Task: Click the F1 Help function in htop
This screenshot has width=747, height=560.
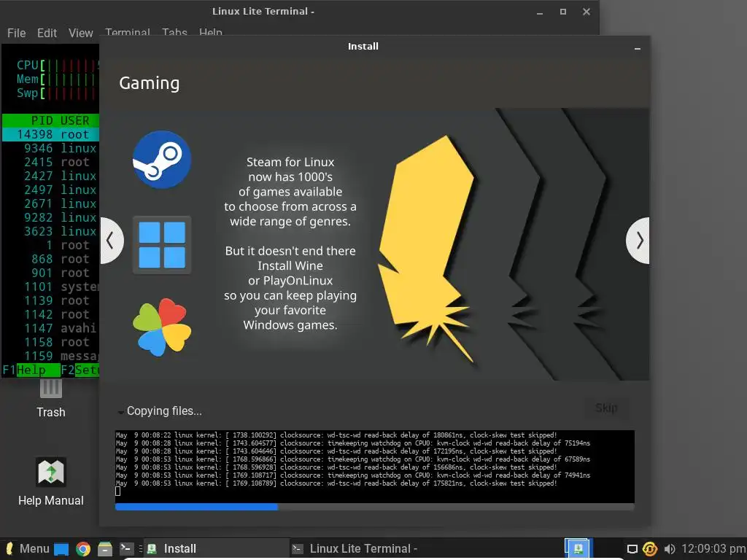Action: 31,370
